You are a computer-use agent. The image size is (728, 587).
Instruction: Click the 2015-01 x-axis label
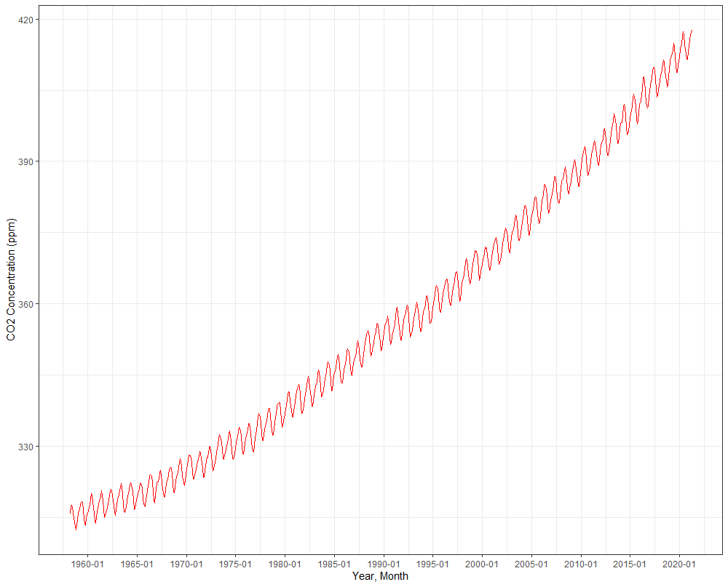(x=630, y=564)
